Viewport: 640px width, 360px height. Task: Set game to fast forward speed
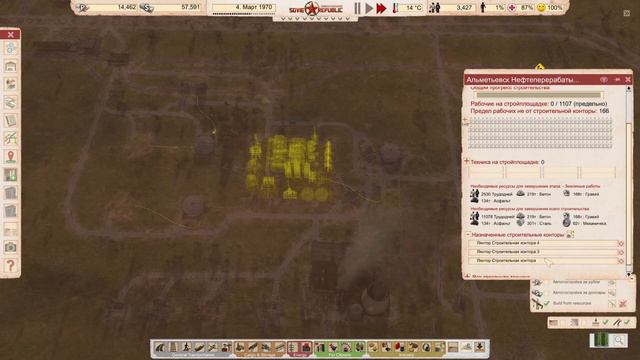381,8
